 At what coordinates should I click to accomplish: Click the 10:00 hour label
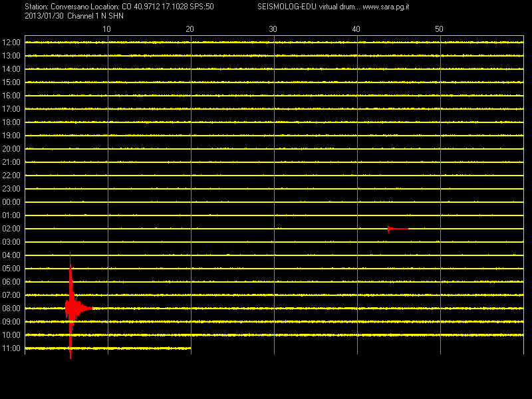coord(11,335)
